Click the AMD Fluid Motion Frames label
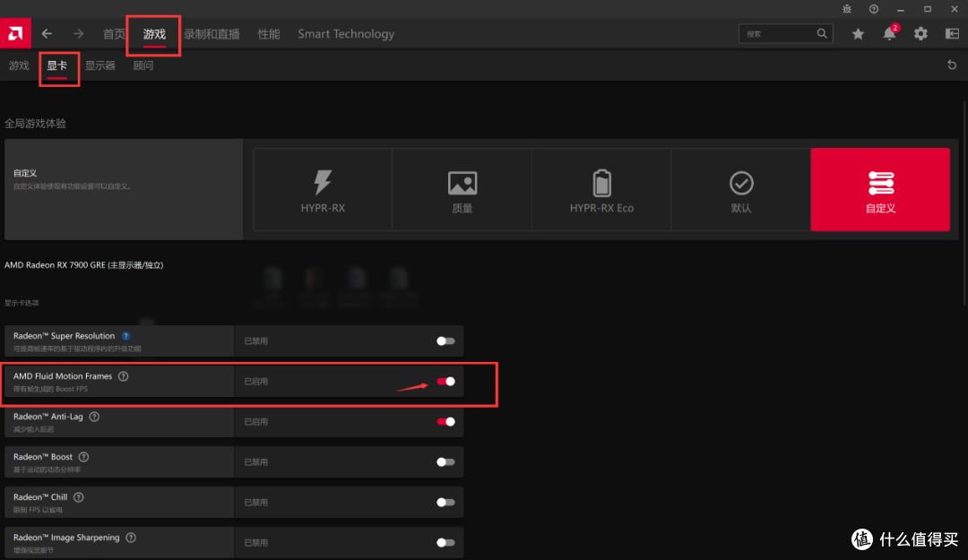Screen dimensions: 968x560 pos(63,376)
